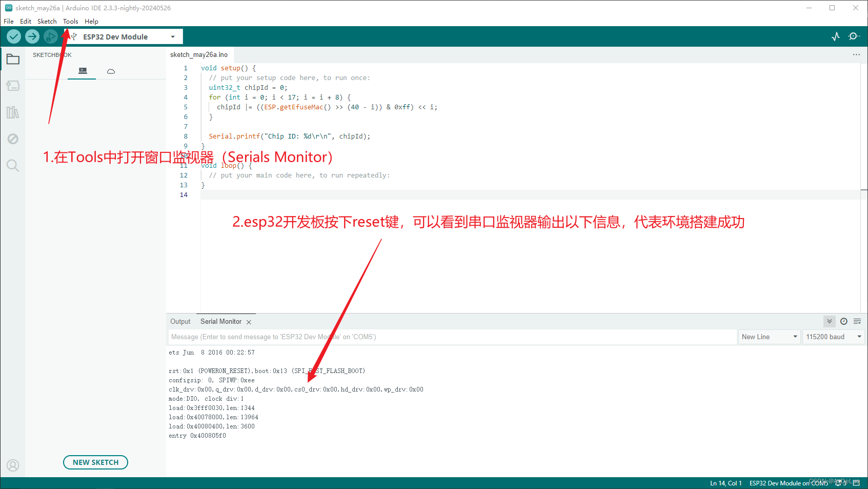Select the Serial Monitor tab
This screenshot has width=868, height=489.
[221, 321]
